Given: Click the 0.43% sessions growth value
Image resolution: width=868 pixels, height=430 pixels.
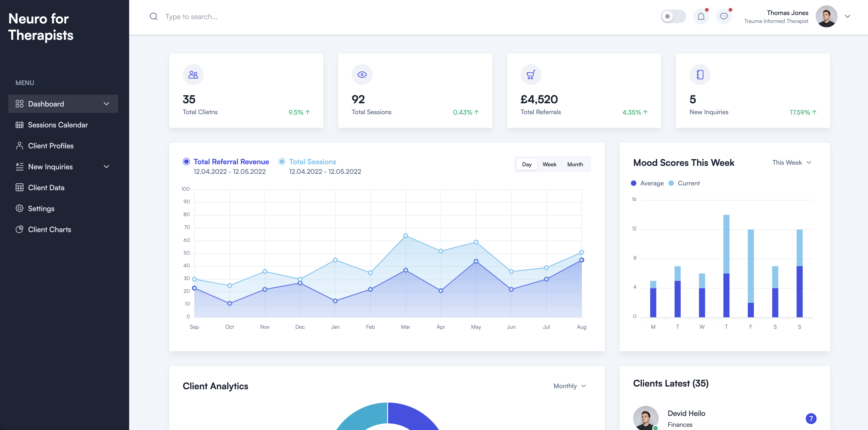Looking at the screenshot, I should coord(462,112).
